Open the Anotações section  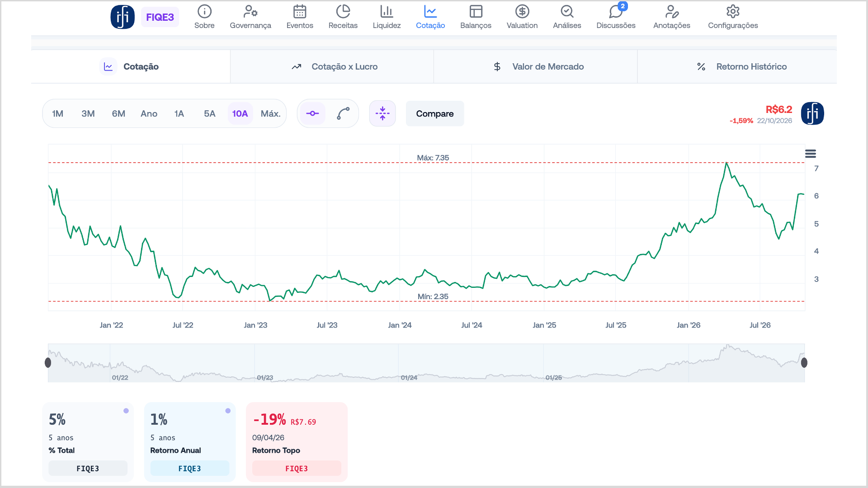point(672,17)
